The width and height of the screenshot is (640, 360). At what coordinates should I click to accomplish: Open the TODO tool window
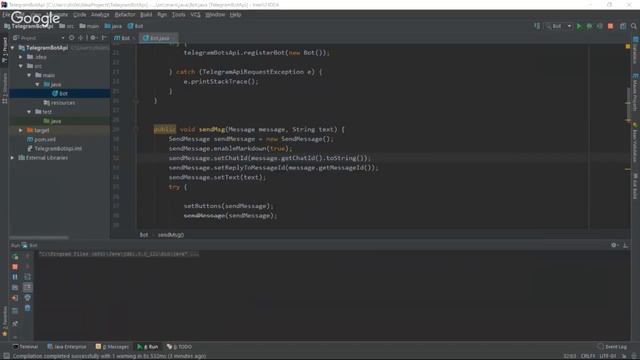click(x=179, y=347)
